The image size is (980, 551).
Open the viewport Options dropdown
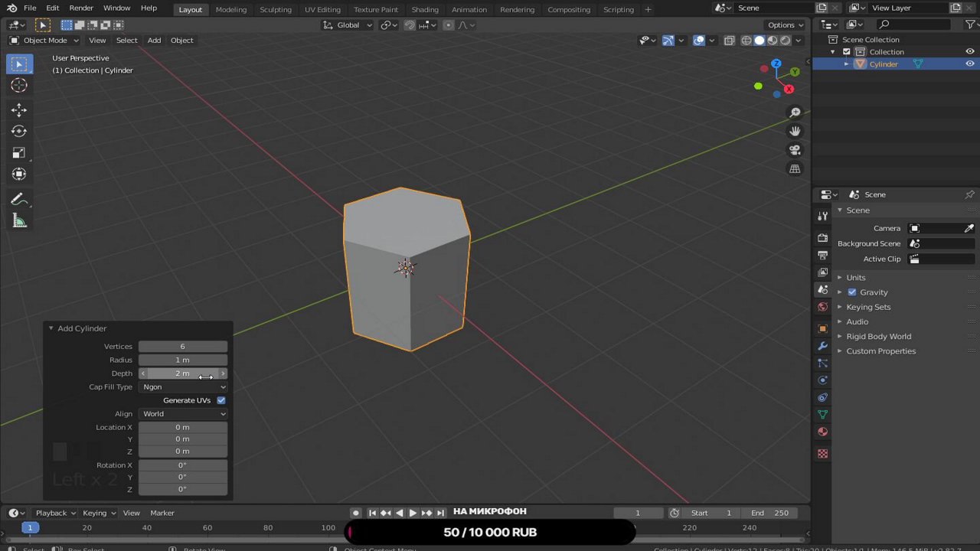786,25
